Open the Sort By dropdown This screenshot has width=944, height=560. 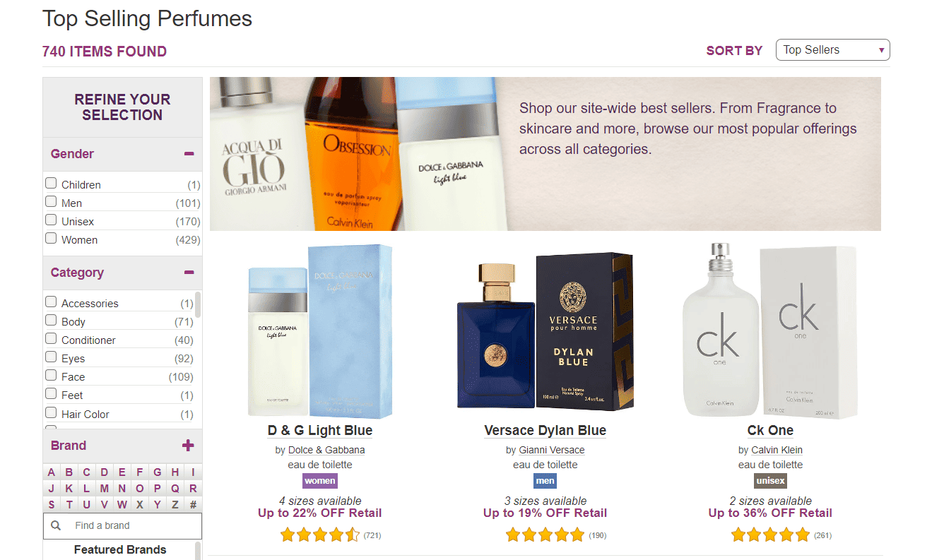click(x=832, y=50)
